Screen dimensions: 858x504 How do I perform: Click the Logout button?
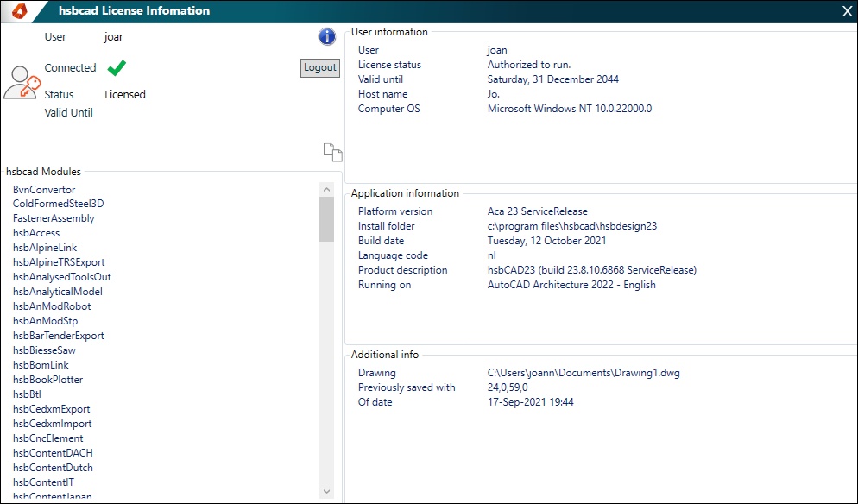click(320, 67)
